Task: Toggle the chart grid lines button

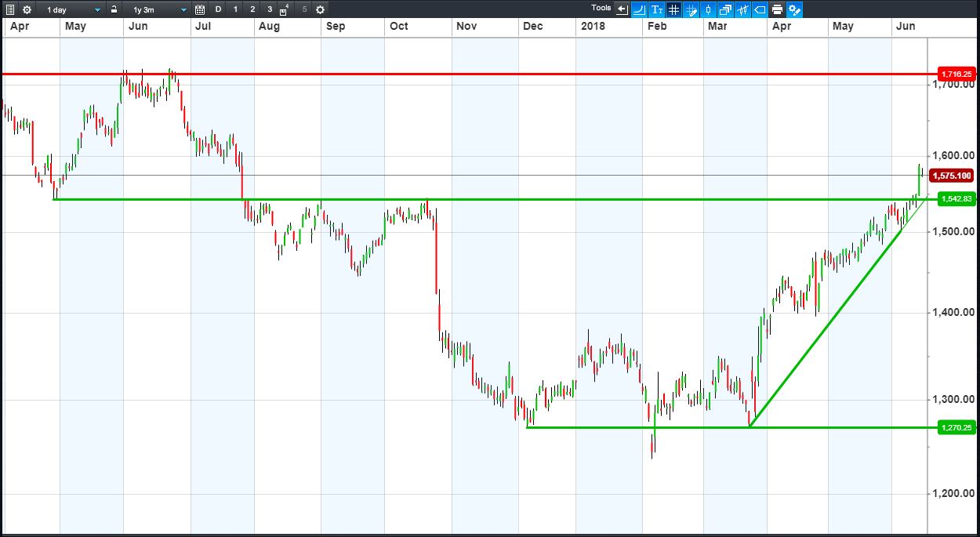Action: coord(673,9)
